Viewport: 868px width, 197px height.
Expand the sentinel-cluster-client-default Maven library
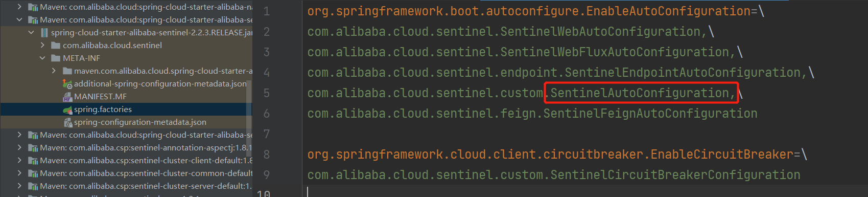pos(19,161)
